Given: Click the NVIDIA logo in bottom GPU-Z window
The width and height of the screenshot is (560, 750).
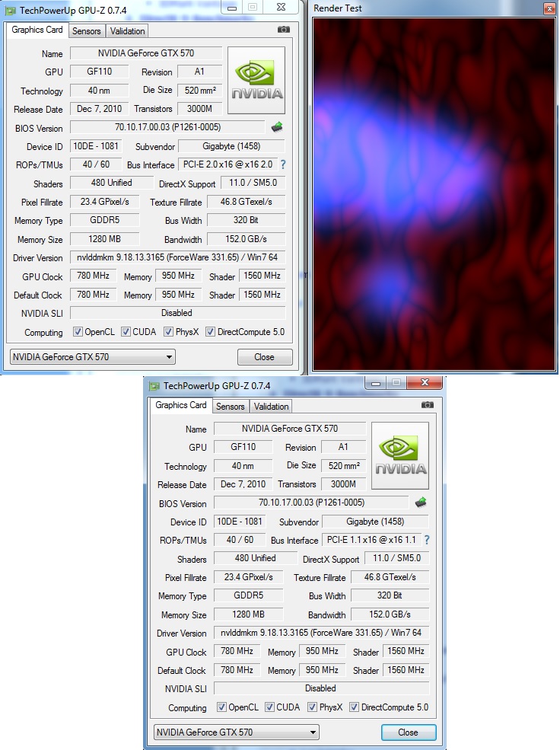Looking at the screenshot, I should [x=400, y=455].
